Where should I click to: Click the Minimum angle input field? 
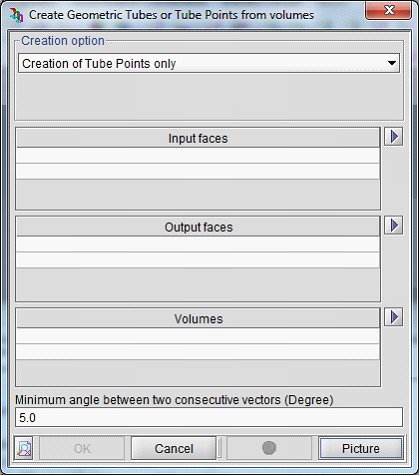[209, 417]
